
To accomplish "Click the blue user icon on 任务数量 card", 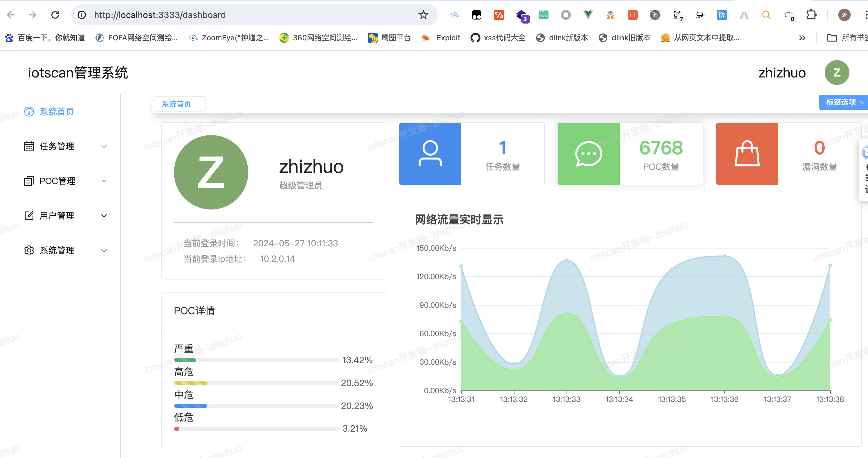I will [430, 154].
